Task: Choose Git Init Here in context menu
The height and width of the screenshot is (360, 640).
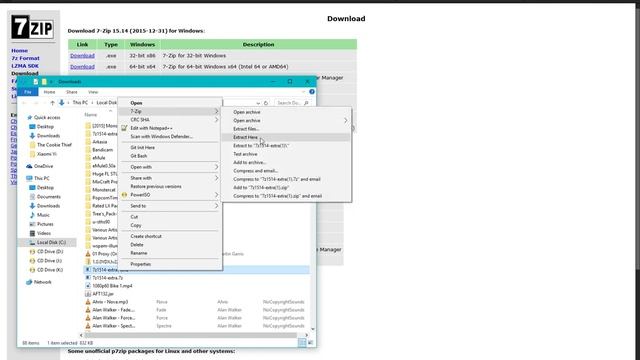Action: tap(170, 147)
